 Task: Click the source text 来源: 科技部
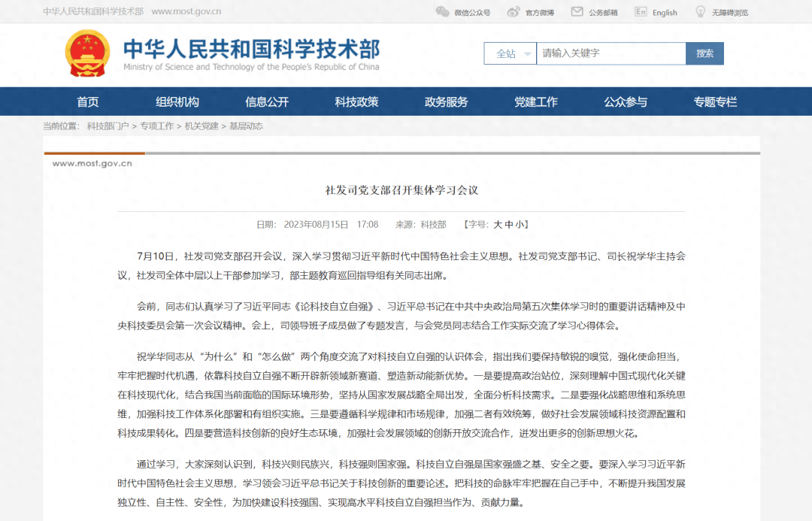click(x=420, y=225)
